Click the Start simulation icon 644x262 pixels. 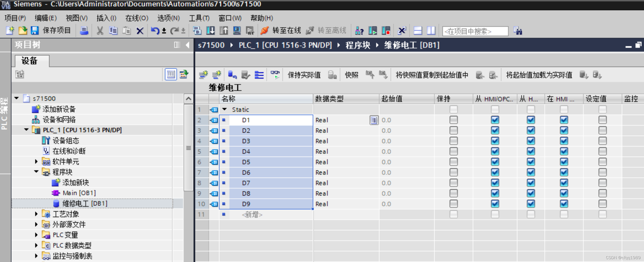coord(237,31)
